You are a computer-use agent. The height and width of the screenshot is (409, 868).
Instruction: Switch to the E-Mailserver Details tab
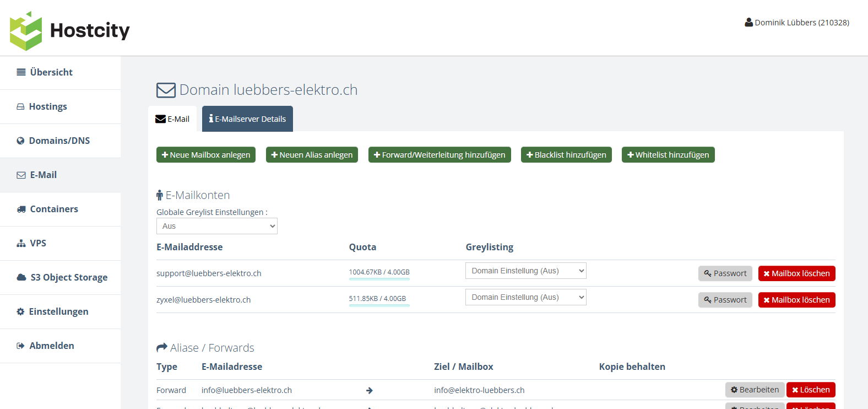pyautogui.click(x=247, y=119)
